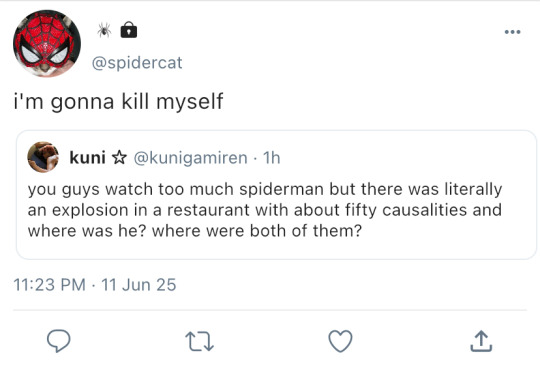The width and height of the screenshot is (540, 372).
Task: Click the 1h timestamp on quoted tweet
Action: coord(272,158)
